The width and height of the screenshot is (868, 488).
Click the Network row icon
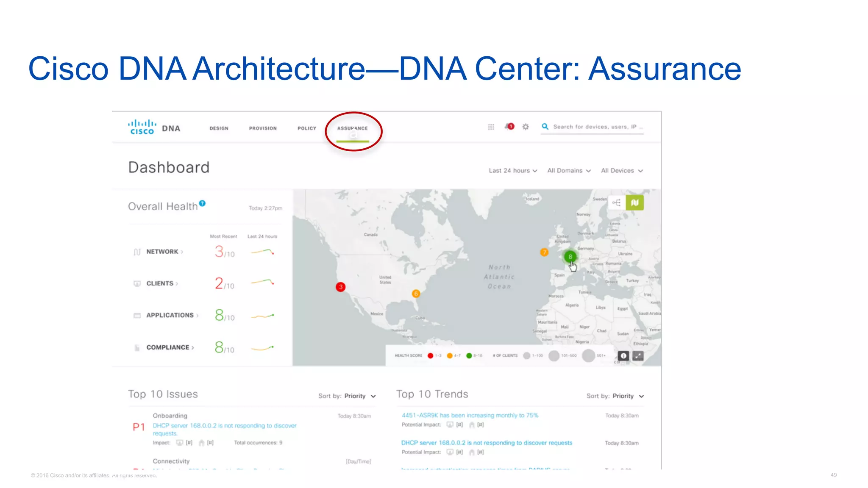(x=137, y=252)
